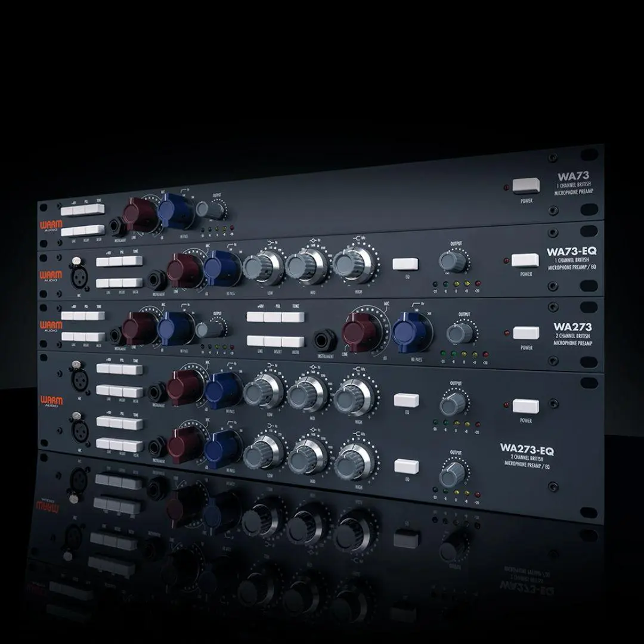Toggle the WA73-EQ Power switch
The width and height of the screenshot is (644, 644).
click(525, 260)
